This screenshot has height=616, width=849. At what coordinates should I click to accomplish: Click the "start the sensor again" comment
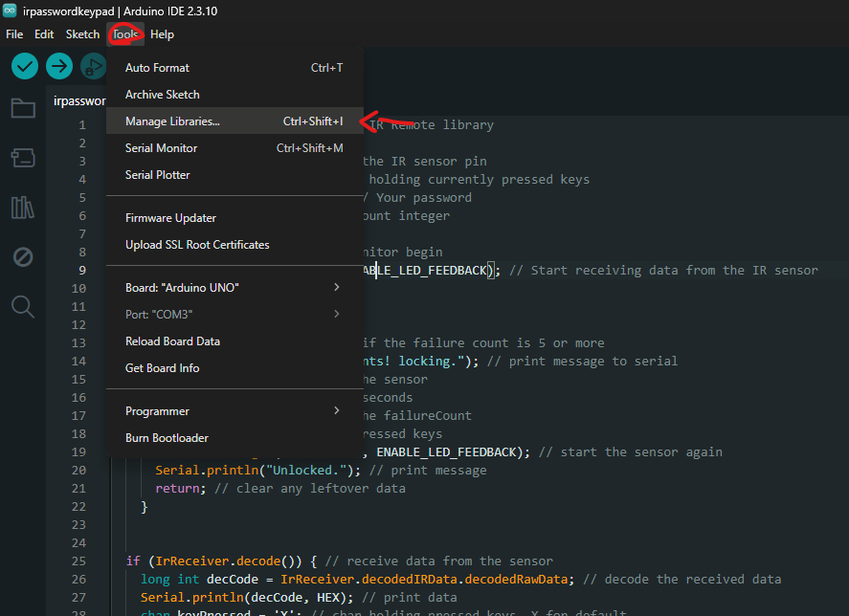630,452
